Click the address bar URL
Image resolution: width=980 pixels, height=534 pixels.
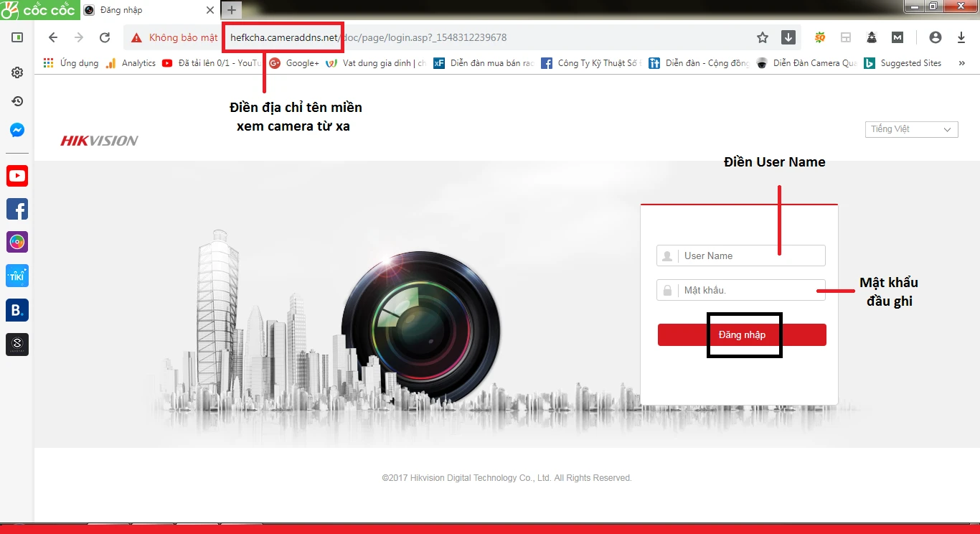click(369, 37)
